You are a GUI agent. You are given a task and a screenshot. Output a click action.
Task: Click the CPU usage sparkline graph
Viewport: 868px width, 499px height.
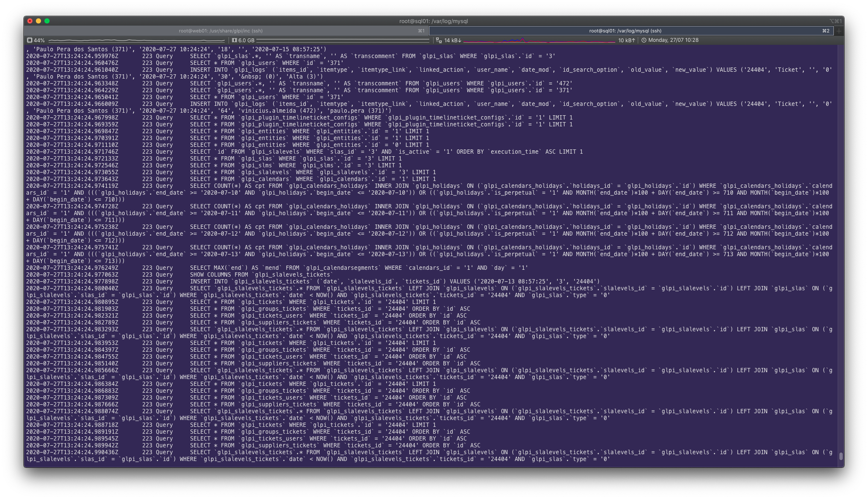point(138,40)
